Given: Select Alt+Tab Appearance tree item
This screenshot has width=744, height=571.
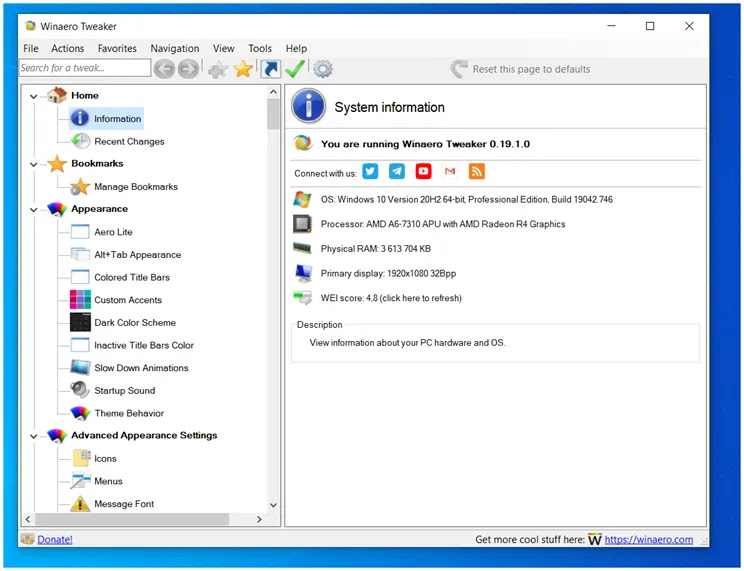Looking at the screenshot, I should point(138,254).
